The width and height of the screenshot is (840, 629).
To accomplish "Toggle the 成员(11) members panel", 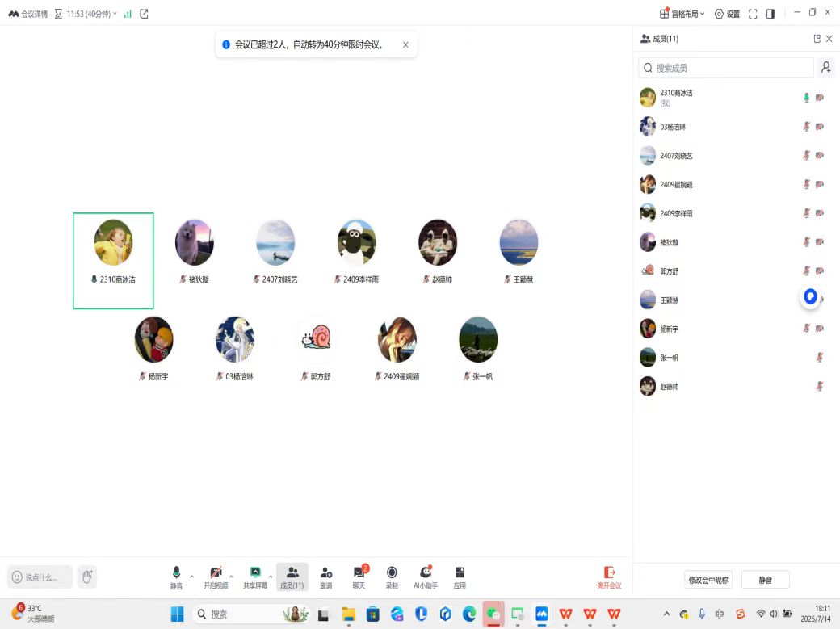I will 292,577.
